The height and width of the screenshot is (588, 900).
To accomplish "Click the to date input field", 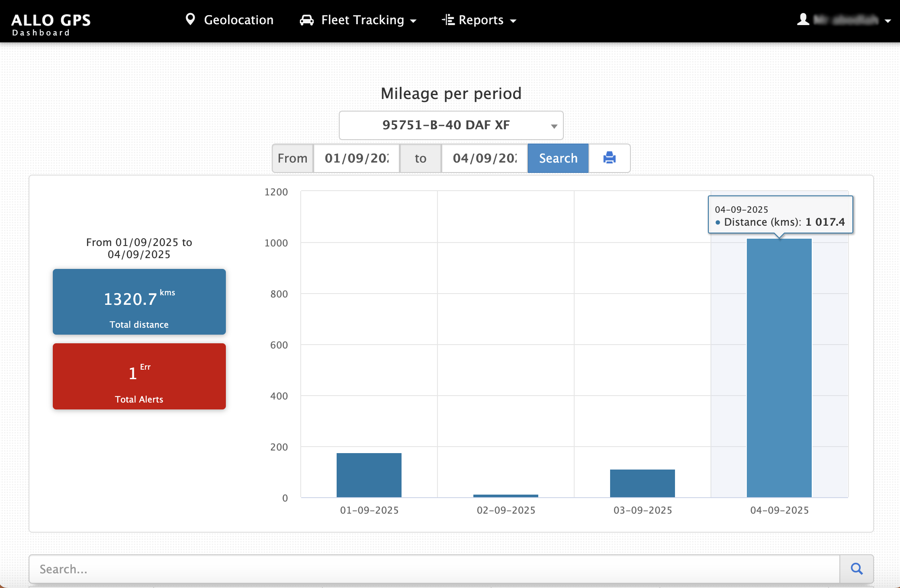I will pos(484,158).
